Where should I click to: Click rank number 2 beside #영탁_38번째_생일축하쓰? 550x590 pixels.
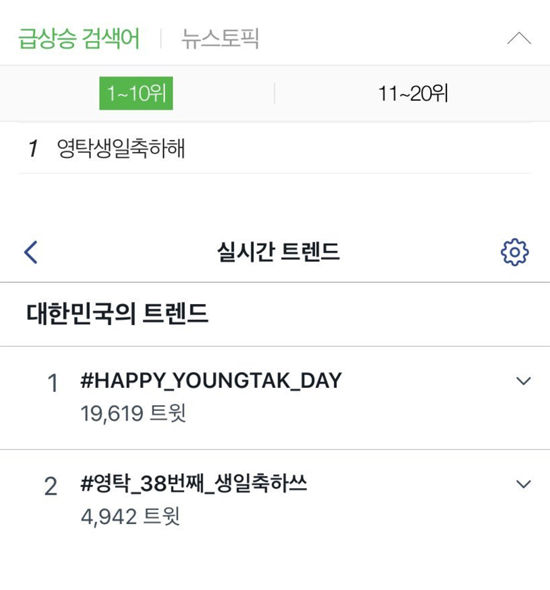[x=51, y=486]
